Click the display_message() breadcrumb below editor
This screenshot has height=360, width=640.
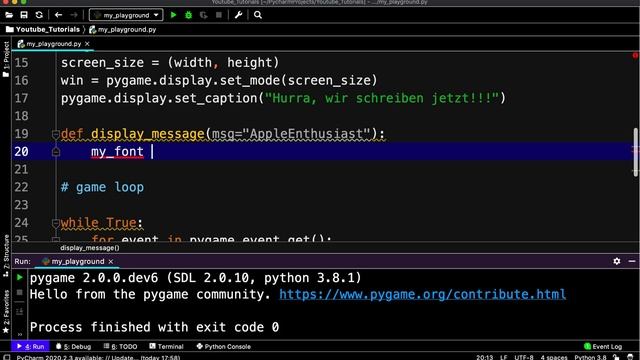pyautogui.click(x=90, y=248)
